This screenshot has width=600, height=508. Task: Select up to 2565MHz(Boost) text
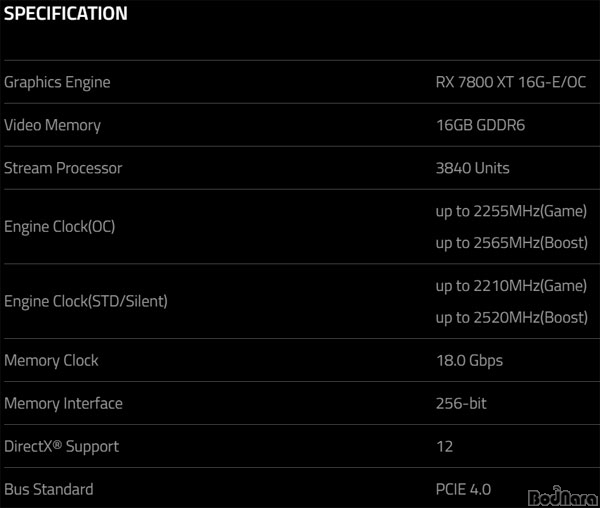coord(512,243)
